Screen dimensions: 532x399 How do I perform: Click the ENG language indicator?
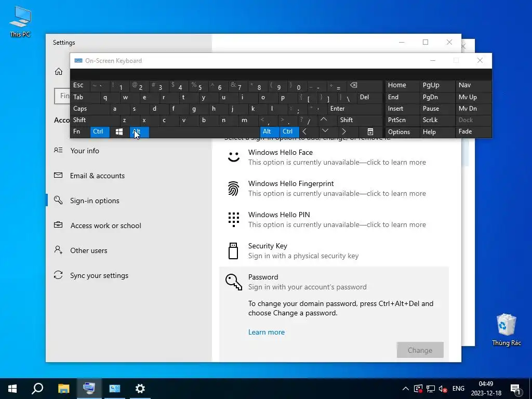click(458, 389)
